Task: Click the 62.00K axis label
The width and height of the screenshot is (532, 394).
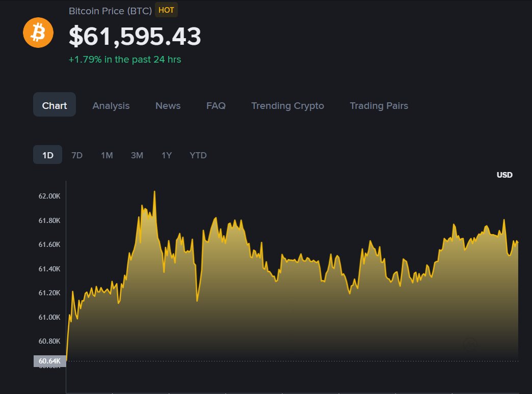Action: [x=49, y=196]
